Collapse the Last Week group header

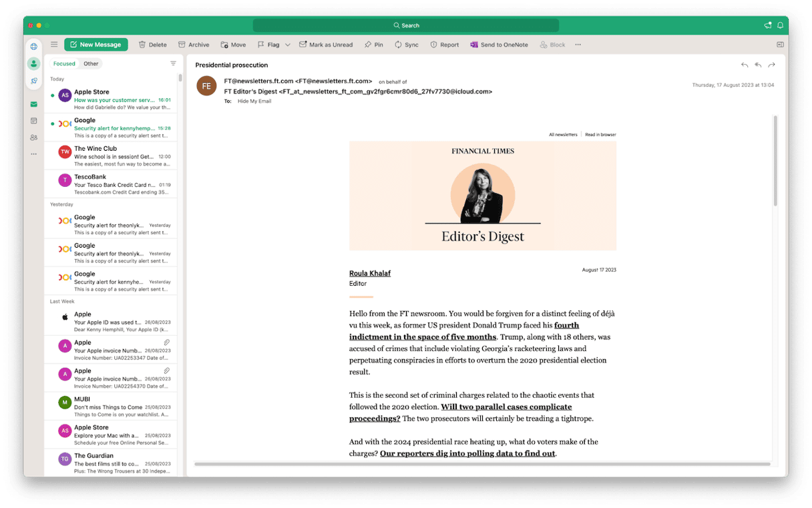click(62, 301)
